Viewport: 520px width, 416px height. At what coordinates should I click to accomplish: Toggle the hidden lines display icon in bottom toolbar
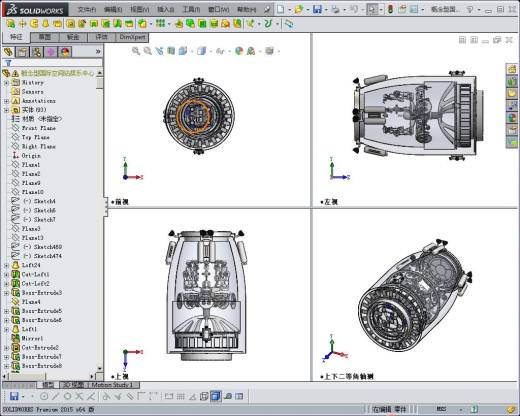[x=204, y=396]
